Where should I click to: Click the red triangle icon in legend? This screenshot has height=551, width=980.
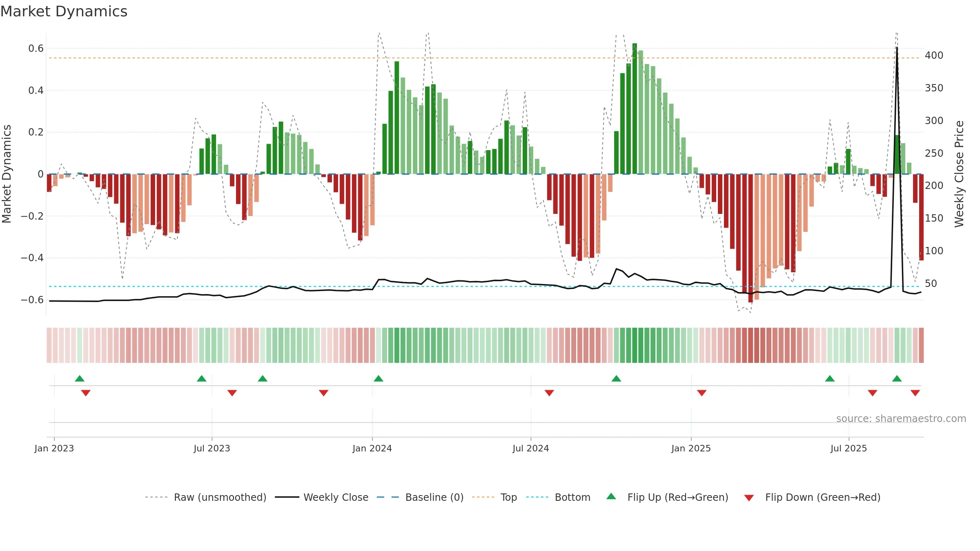(x=749, y=498)
